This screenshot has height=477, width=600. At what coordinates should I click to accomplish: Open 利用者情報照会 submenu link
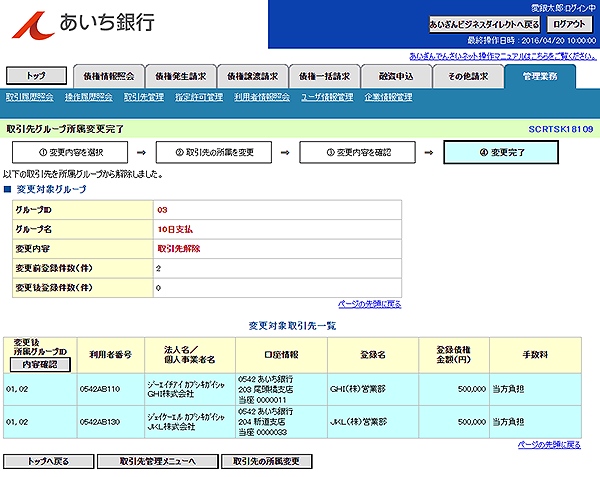(262, 97)
